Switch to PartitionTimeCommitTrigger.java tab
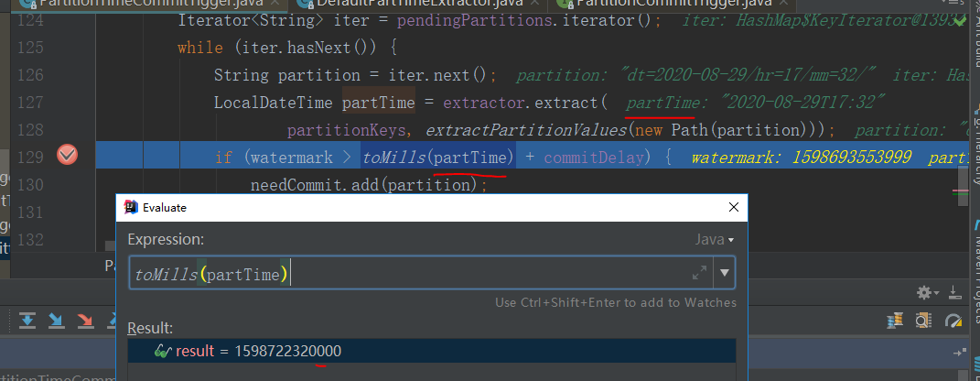The image size is (980, 381). click(x=151, y=5)
